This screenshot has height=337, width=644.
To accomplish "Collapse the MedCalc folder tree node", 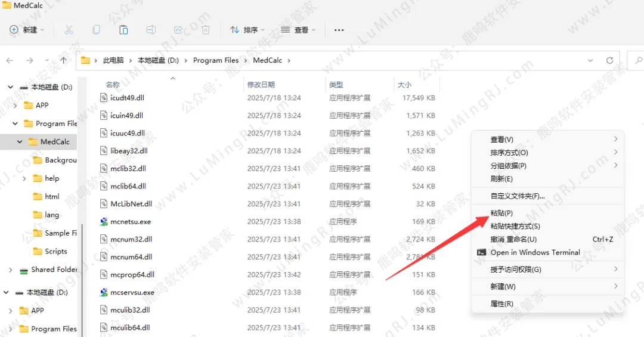I will [x=20, y=142].
